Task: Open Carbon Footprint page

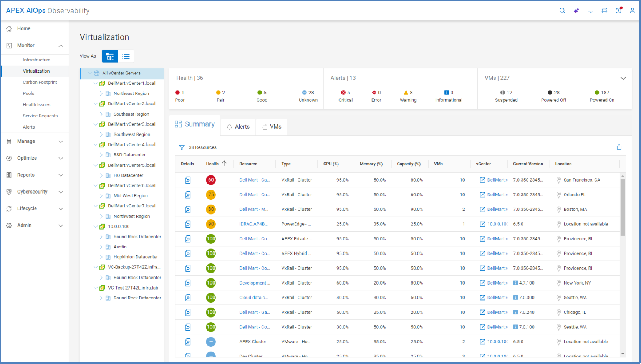Action: (40, 82)
